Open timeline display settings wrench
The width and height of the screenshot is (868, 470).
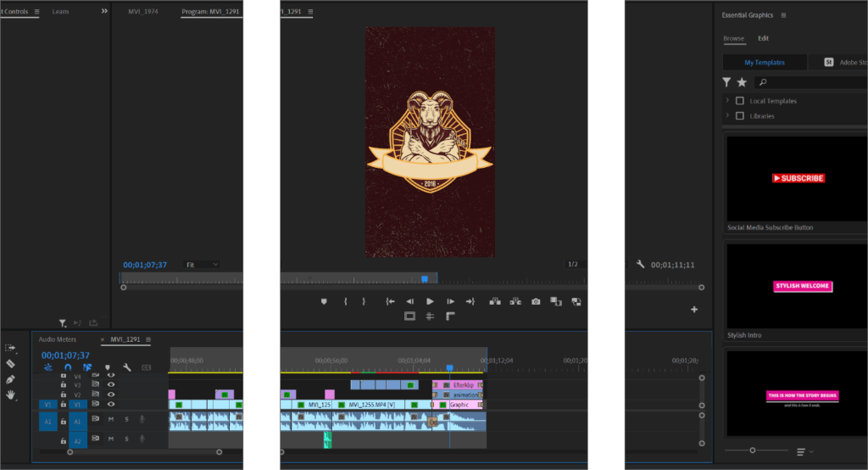[x=126, y=367]
